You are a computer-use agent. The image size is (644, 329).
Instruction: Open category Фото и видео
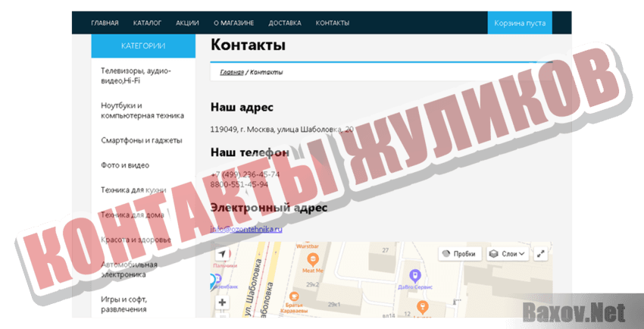click(x=125, y=165)
